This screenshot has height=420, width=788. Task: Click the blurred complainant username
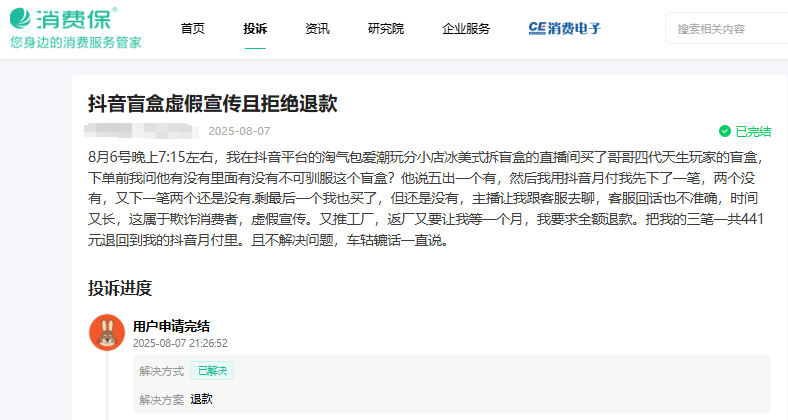[x=142, y=131]
